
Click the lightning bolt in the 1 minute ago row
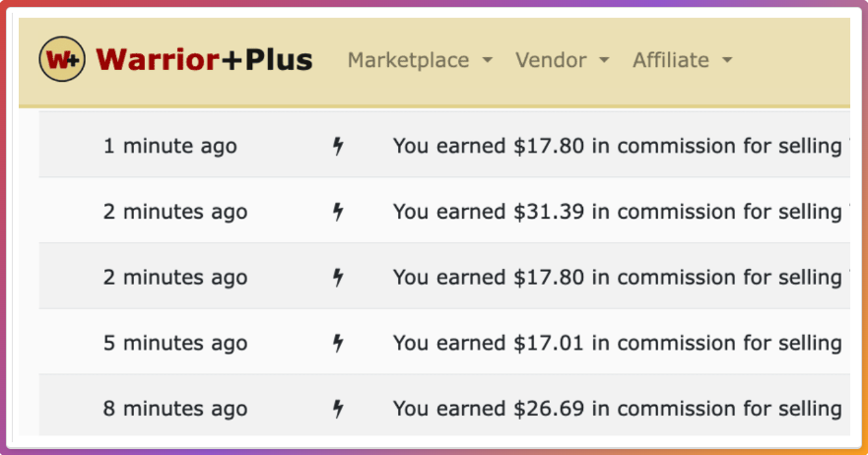[x=338, y=147]
